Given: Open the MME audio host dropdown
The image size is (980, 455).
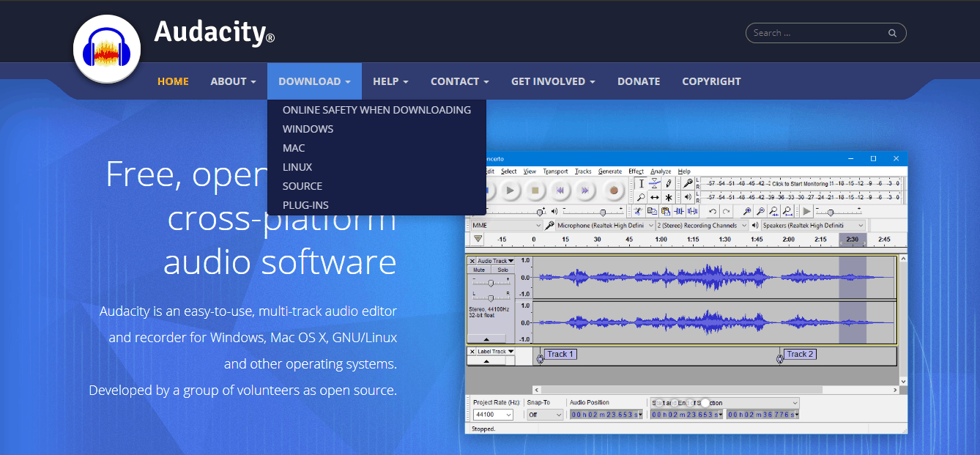Looking at the screenshot, I should pyautogui.click(x=505, y=226).
